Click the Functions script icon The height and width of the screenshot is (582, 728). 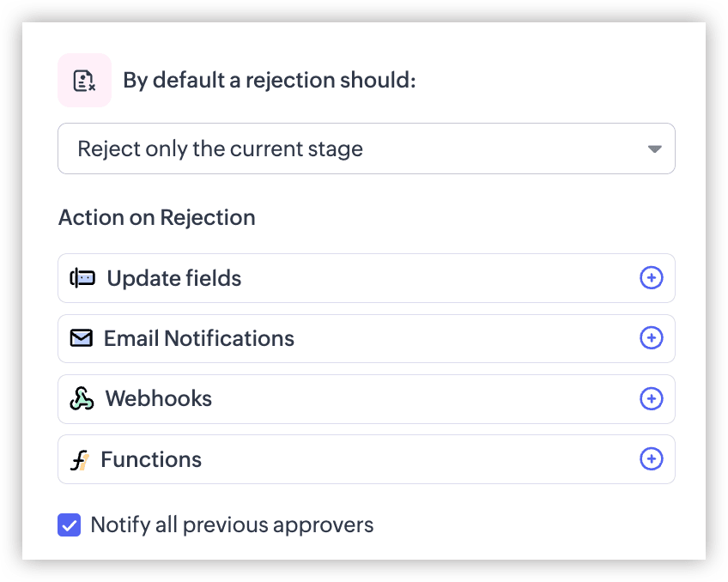[79, 460]
